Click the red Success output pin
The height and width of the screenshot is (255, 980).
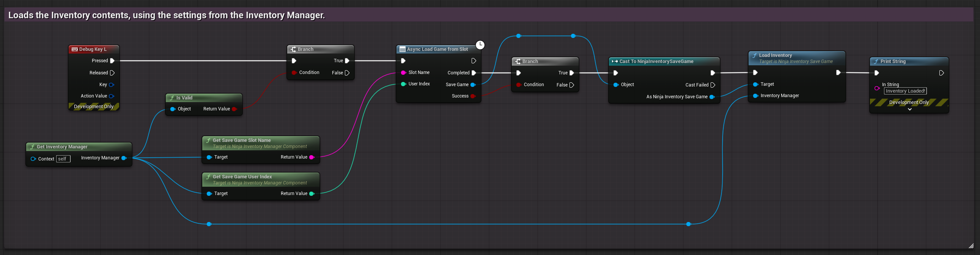[473, 96]
